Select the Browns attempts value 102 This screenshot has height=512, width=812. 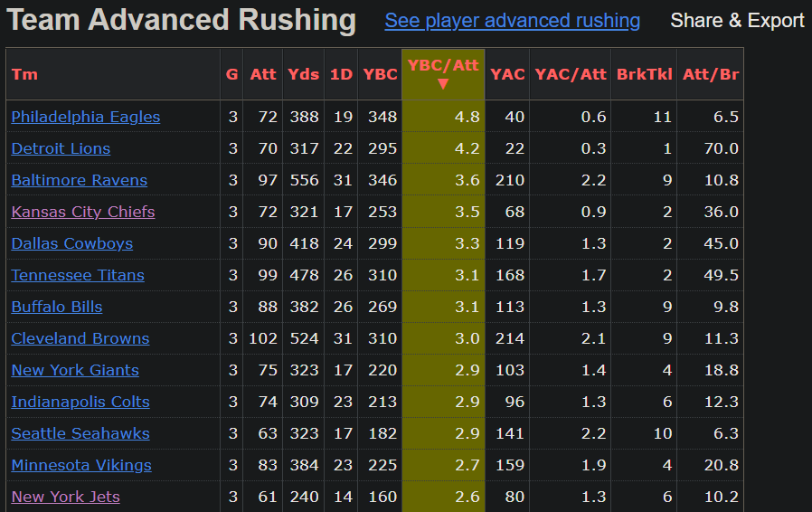pos(263,338)
